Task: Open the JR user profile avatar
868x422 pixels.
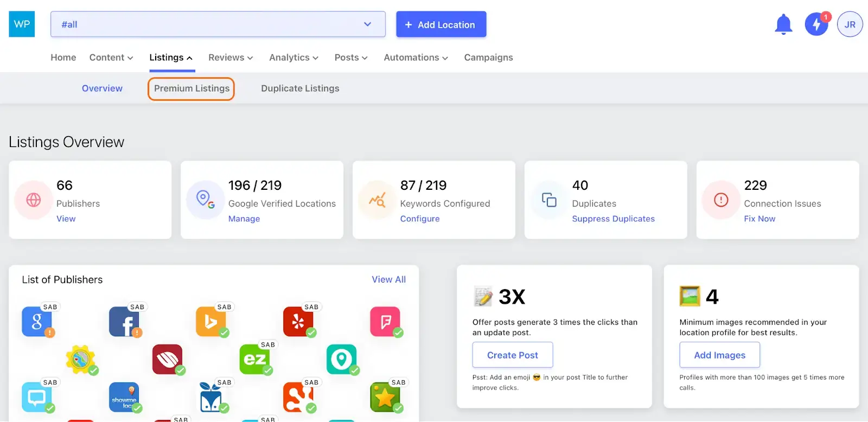Action: pos(850,24)
